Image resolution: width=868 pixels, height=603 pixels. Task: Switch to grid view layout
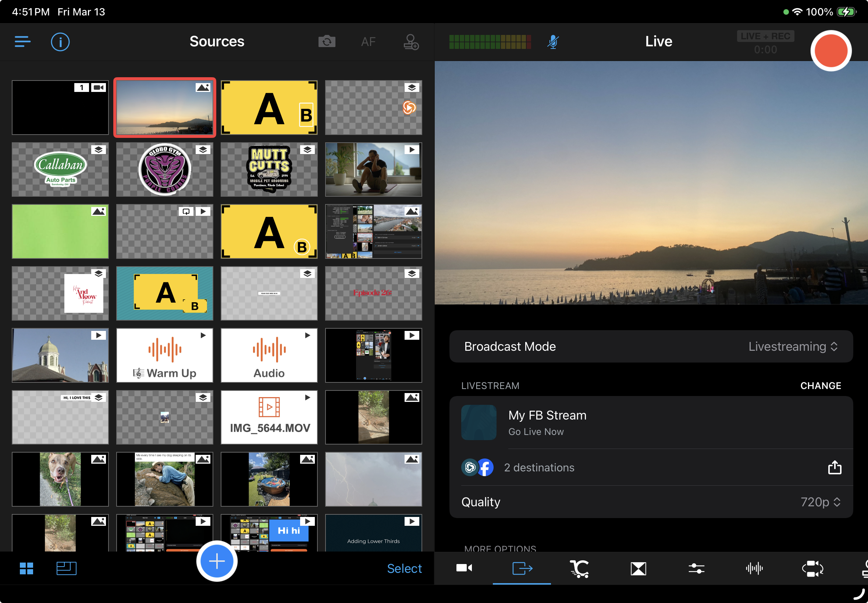(x=26, y=568)
